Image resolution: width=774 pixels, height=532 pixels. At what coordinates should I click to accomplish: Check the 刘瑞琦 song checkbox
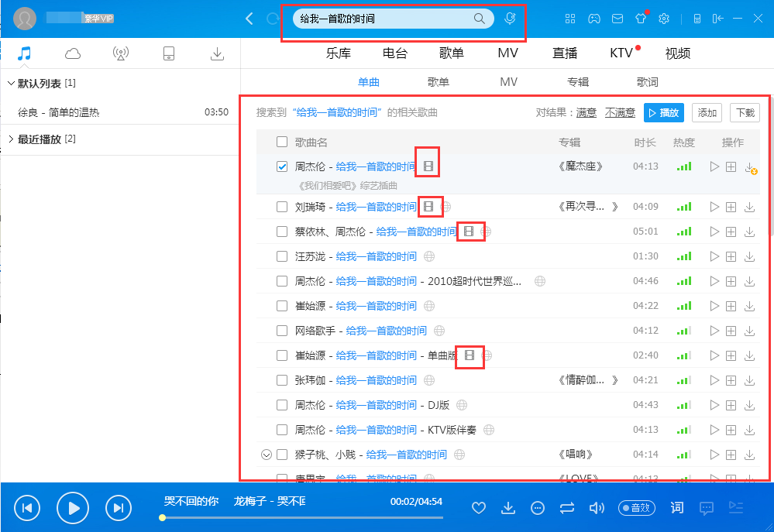pos(283,207)
